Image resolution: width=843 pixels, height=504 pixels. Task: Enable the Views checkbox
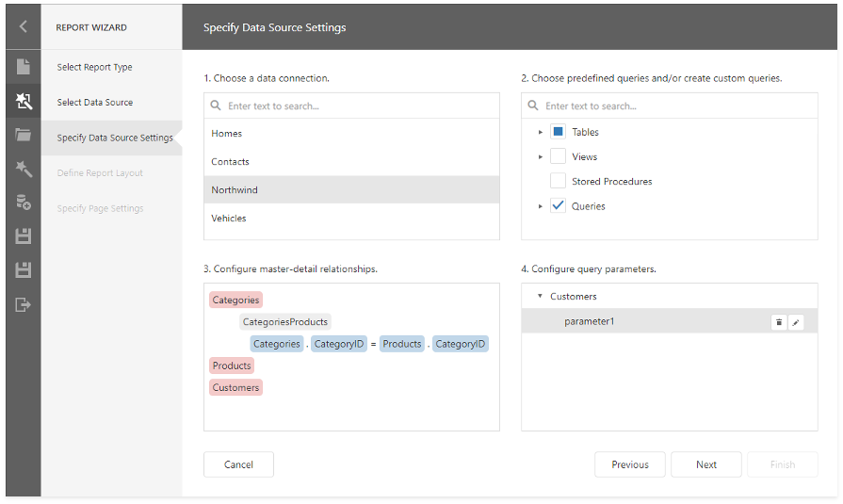click(x=558, y=157)
